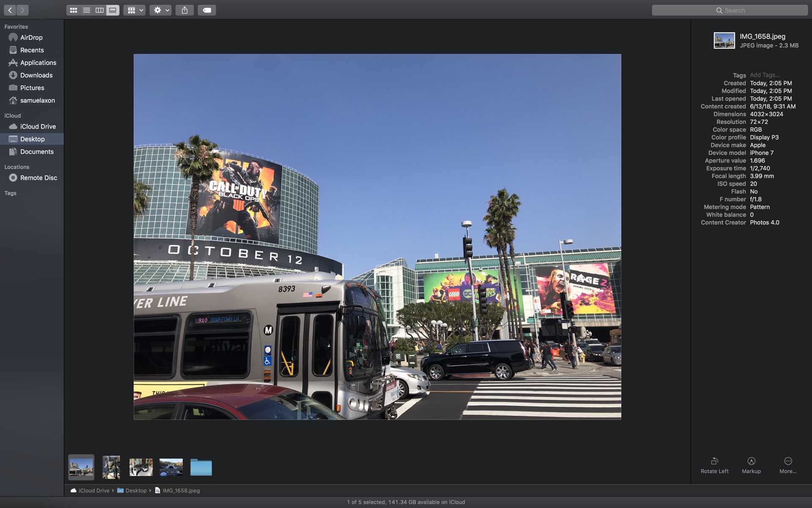Open More quick actions menu
Image resolution: width=812 pixels, height=508 pixels.
[x=787, y=464]
